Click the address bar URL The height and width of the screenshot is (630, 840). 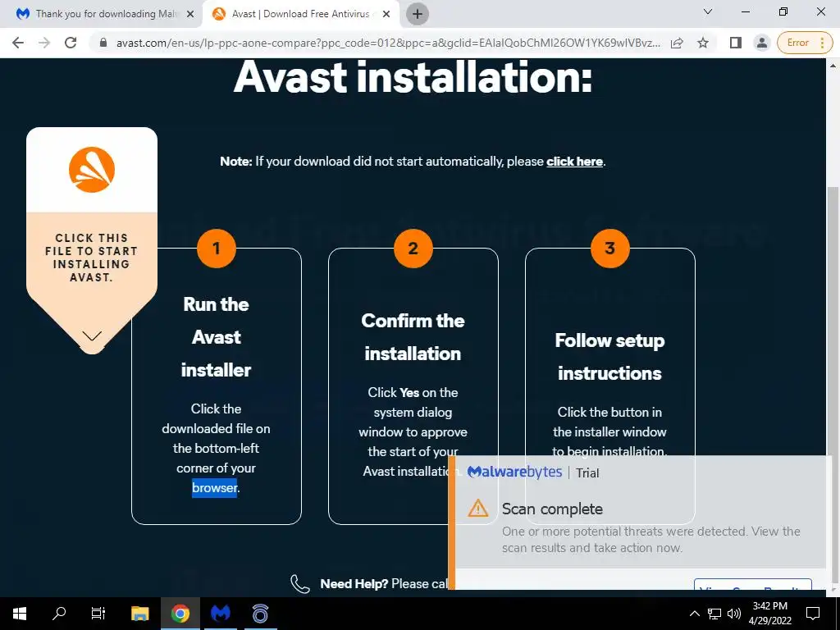pyautogui.click(x=388, y=43)
